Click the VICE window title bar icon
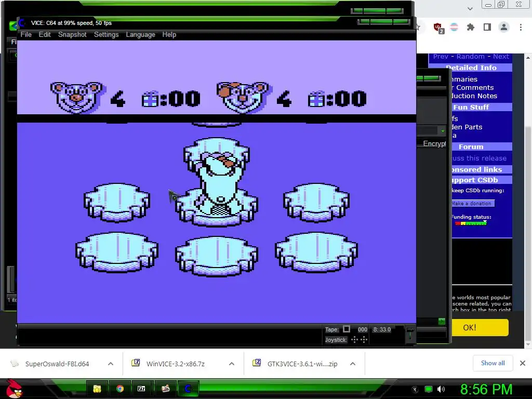Viewport: 532px width, 399px height. [22, 23]
